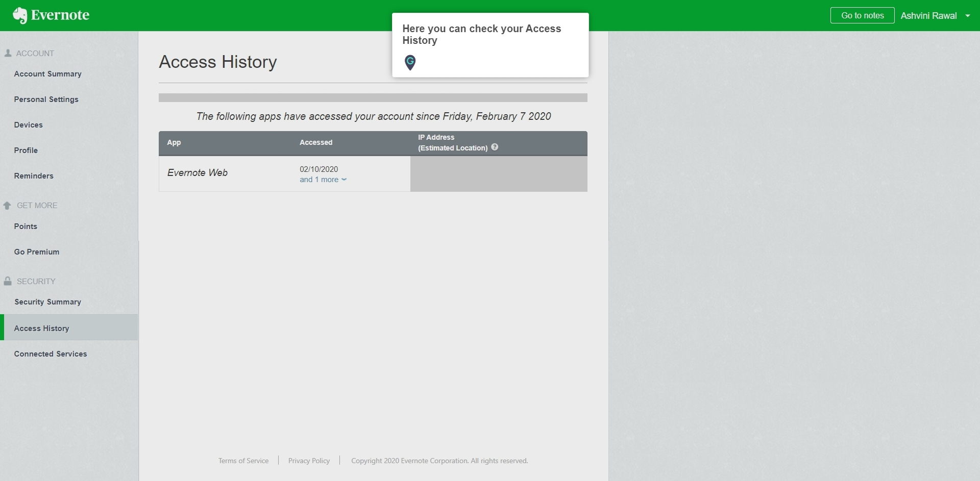Screen dimensions: 980x481
Task: Open the Terms of Service link
Action: coord(243,460)
